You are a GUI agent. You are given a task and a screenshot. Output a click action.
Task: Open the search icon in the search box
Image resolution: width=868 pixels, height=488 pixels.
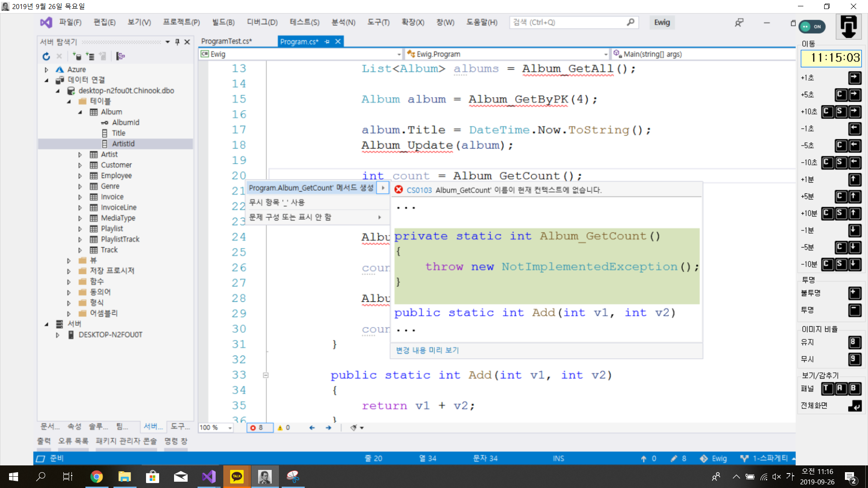coord(630,22)
